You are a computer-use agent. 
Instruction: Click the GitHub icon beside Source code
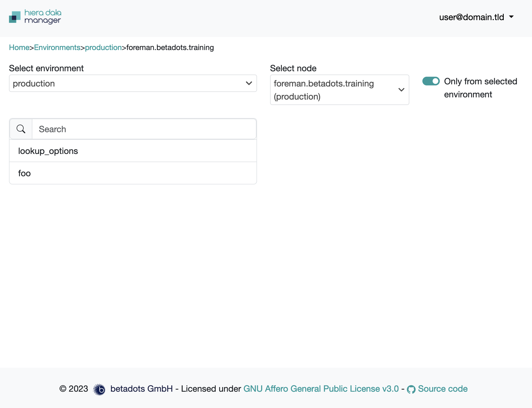tap(411, 390)
